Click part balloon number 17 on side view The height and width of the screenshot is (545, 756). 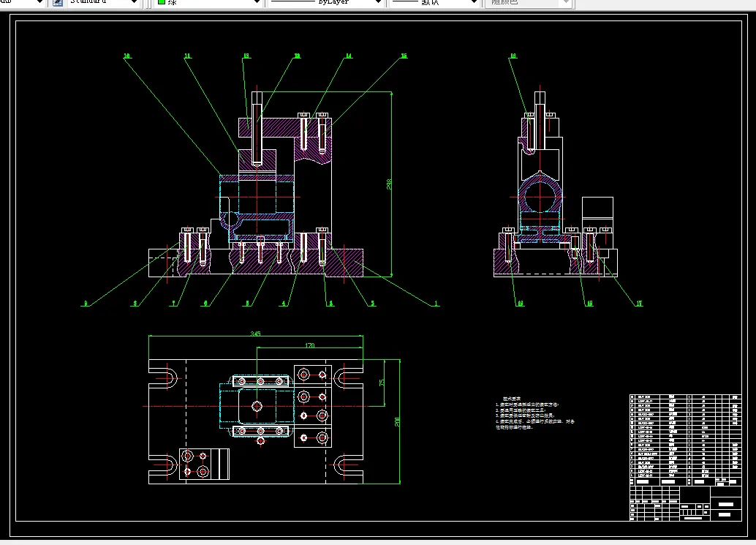tap(639, 304)
